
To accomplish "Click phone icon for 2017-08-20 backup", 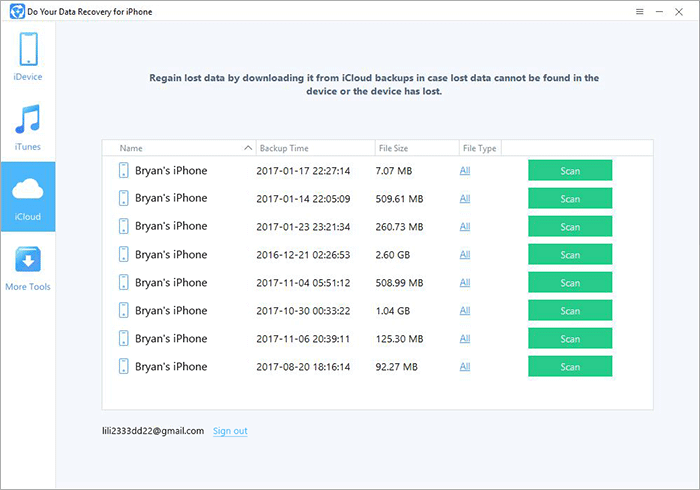I will (124, 366).
